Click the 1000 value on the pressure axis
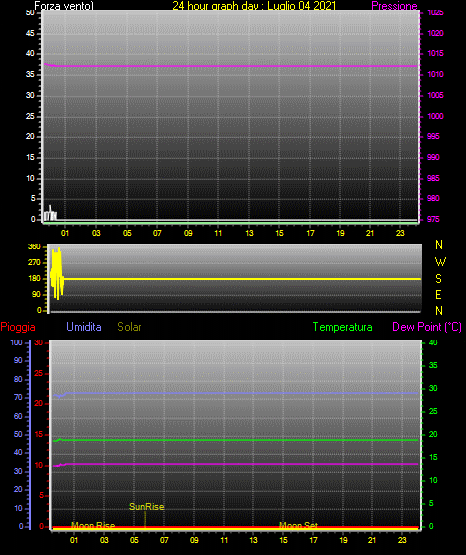 pyautogui.click(x=436, y=116)
